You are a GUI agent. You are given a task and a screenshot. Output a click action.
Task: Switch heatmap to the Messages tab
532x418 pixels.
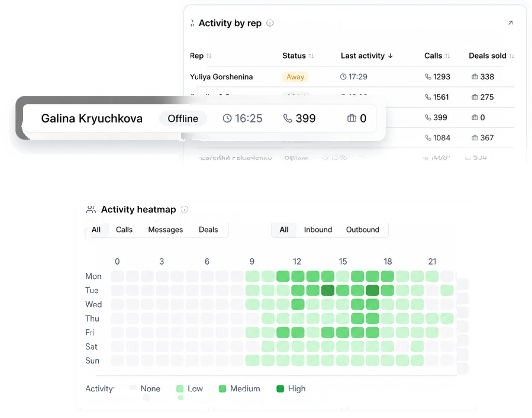166,230
